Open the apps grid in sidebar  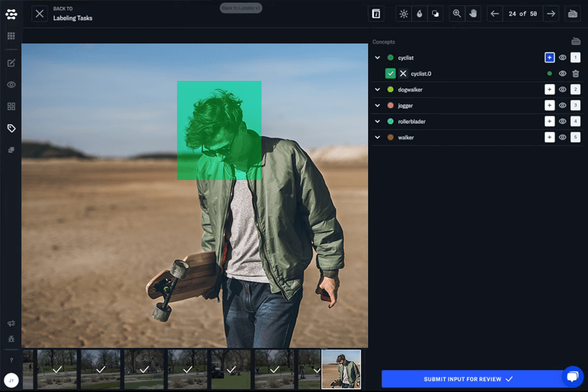coord(11,36)
